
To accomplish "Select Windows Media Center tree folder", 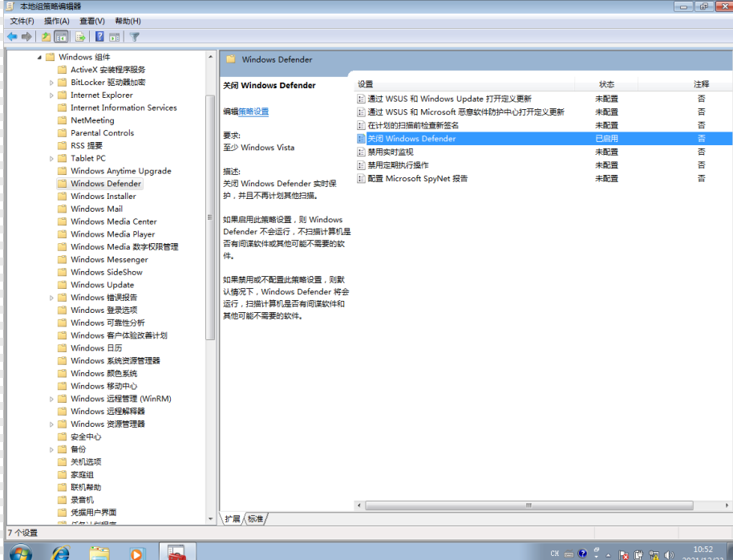I will click(114, 221).
